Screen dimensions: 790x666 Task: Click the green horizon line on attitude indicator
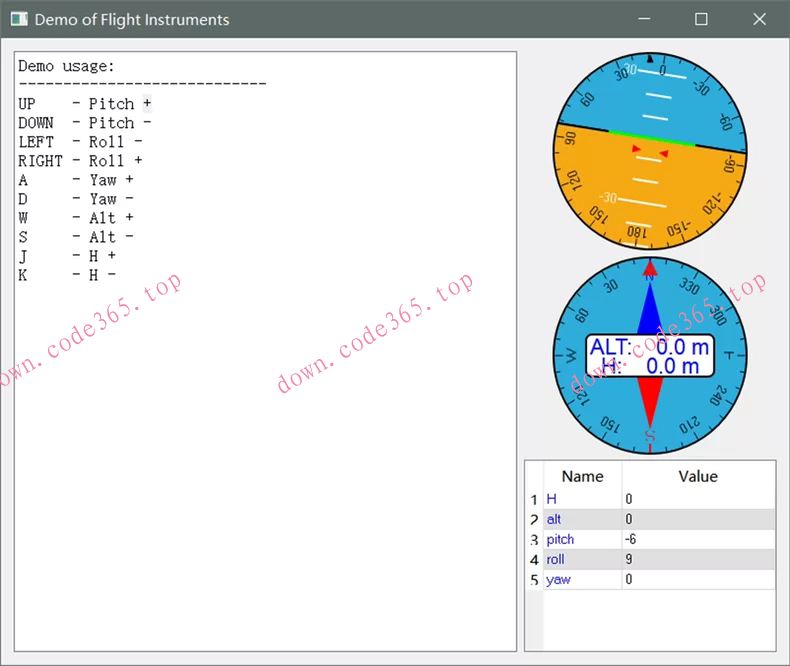tap(651, 138)
